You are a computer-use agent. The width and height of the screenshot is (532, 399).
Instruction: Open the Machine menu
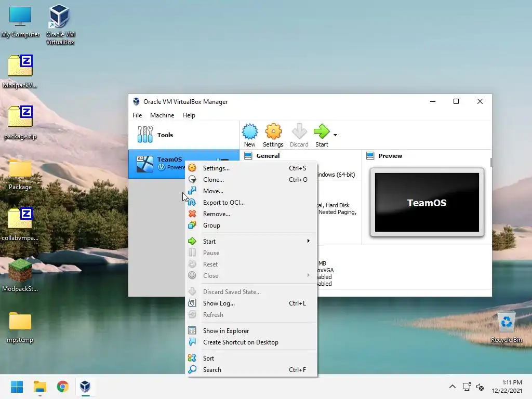tap(162, 115)
